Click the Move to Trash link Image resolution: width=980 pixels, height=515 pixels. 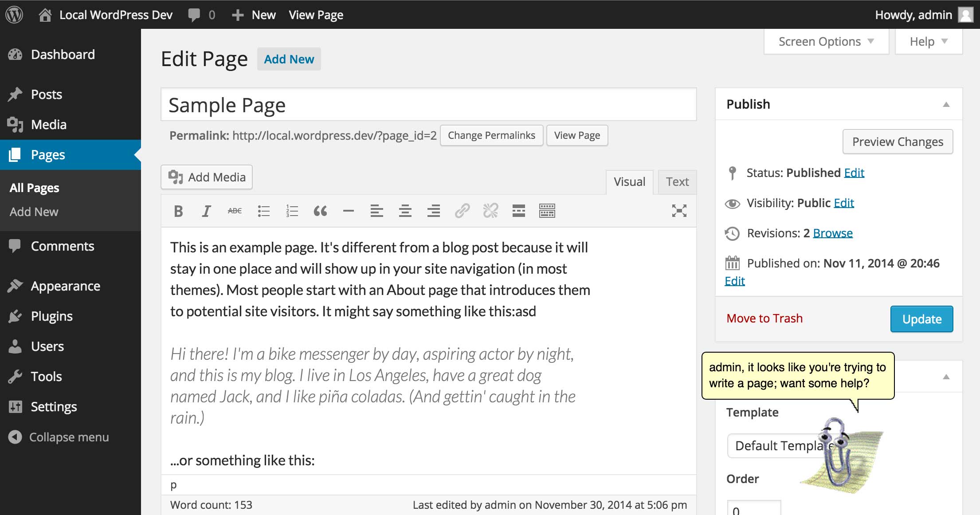coord(764,318)
